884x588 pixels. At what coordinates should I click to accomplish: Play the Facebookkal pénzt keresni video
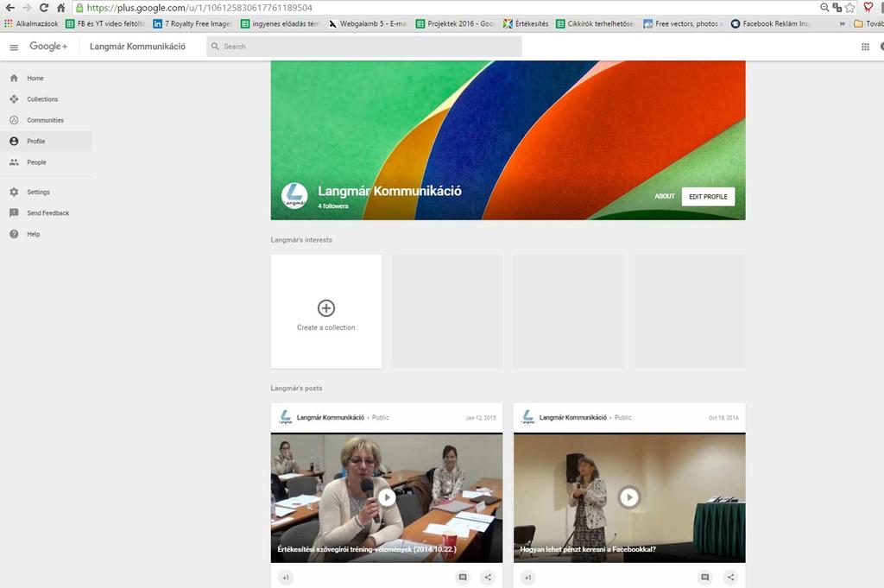629,497
